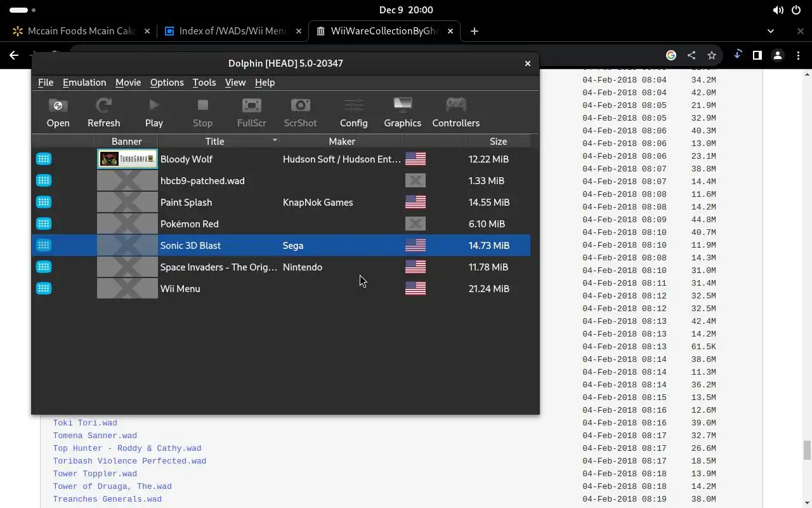Close the WiiWareCollection browser tab

click(450, 31)
